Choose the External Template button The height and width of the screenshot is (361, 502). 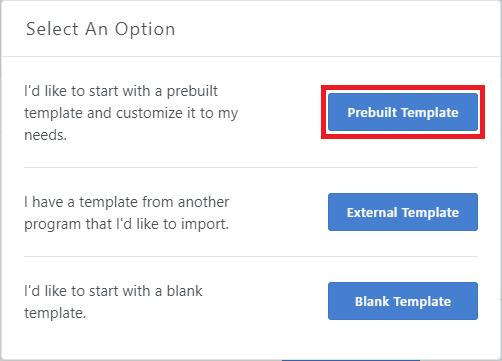pyautogui.click(x=403, y=212)
